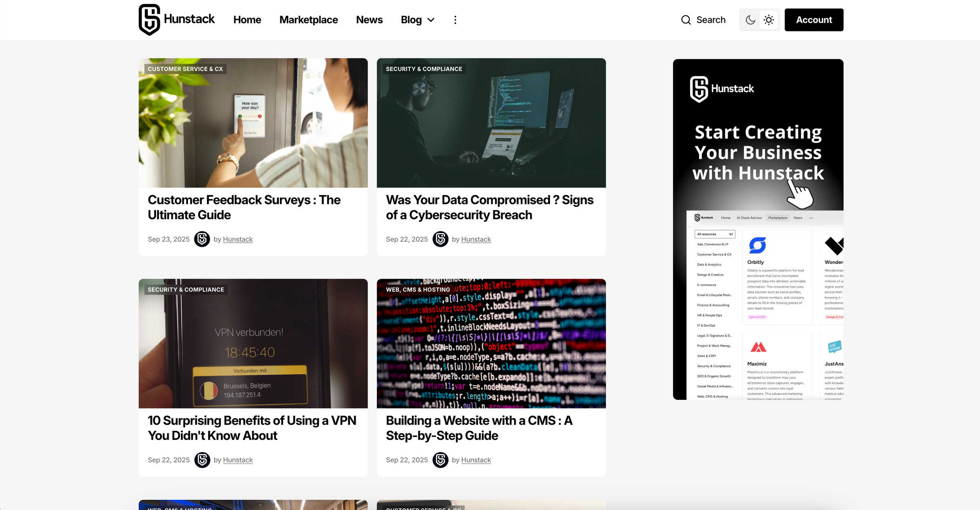The width and height of the screenshot is (980, 510).
Task: Click the Hunstack shield logo in header
Action: pos(149,20)
